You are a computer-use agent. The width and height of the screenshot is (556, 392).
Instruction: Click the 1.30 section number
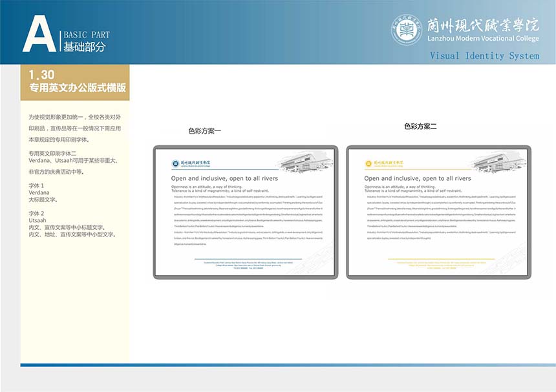41,75
